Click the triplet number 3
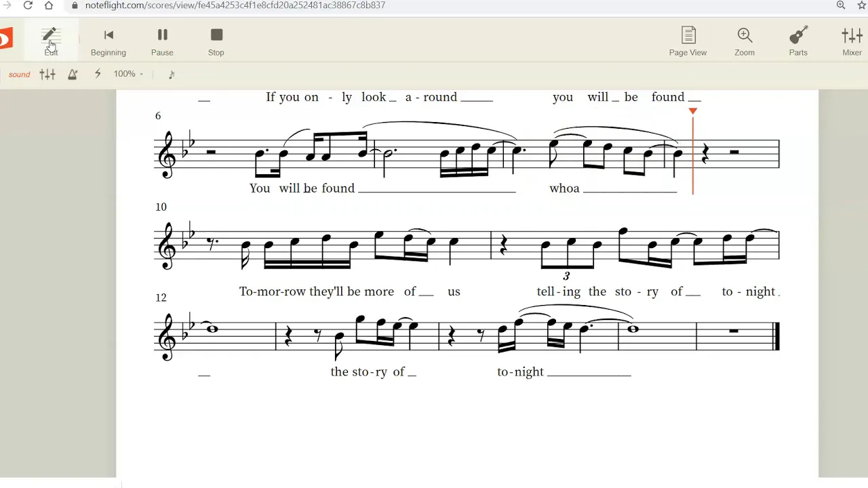The image size is (868, 488). [566, 276]
